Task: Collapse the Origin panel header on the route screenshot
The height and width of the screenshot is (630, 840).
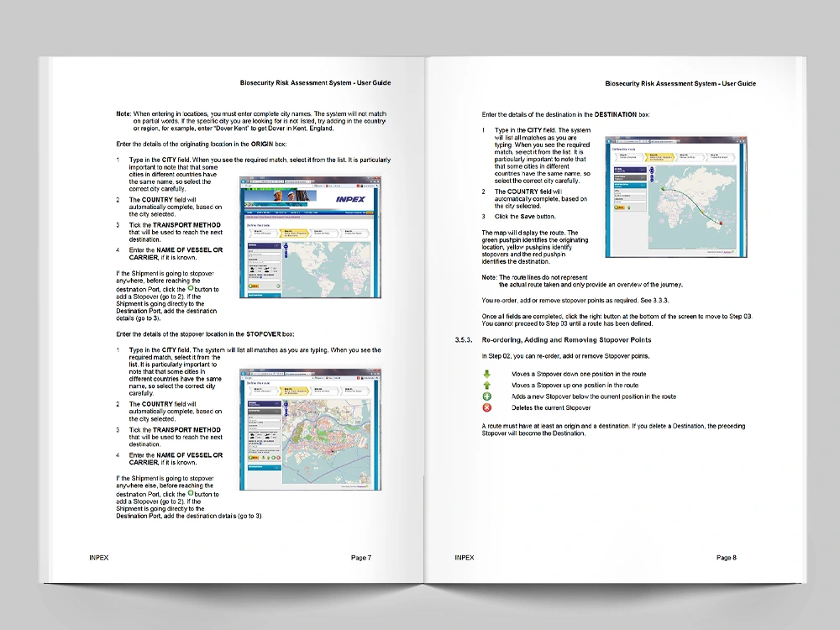Action: pos(629,169)
